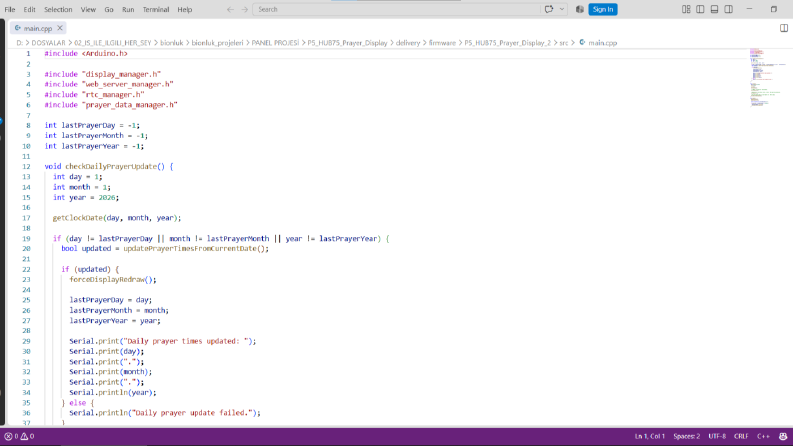This screenshot has width=793, height=446.
Task: Open the Customize Layout icon
Action: click(686, 9)
